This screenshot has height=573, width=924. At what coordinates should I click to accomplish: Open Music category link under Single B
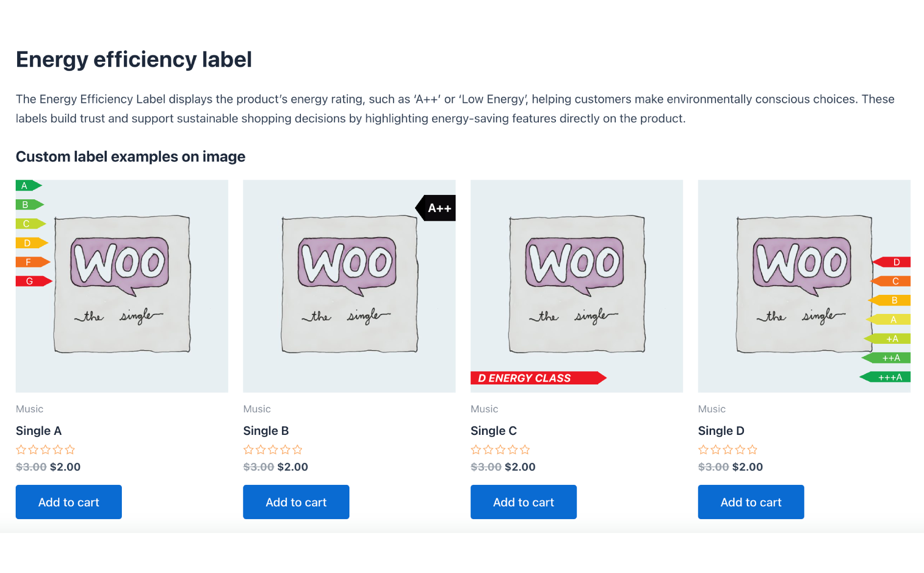click(257, 409)
